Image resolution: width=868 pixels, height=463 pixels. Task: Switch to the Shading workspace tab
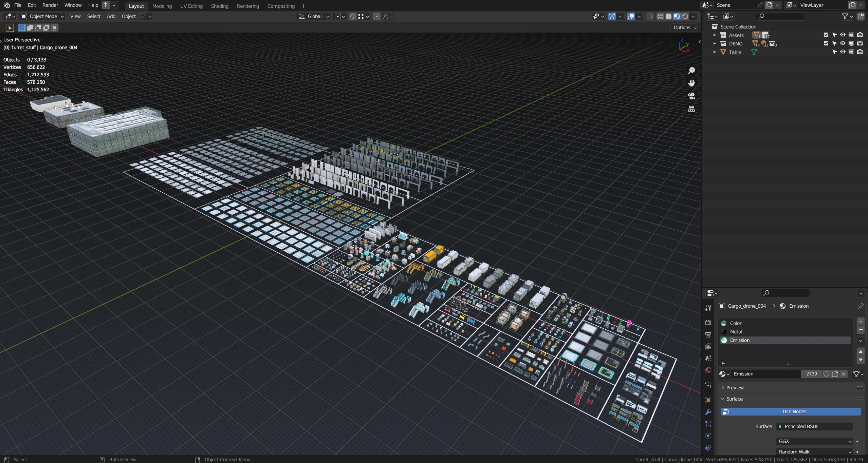(x=220, y=6)
